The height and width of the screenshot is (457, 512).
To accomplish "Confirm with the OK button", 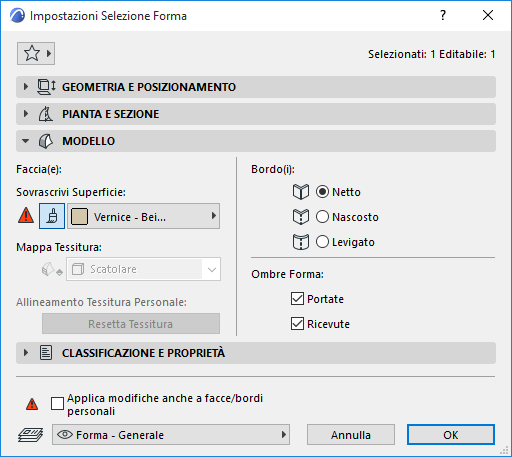I will [x=451, y=435].
